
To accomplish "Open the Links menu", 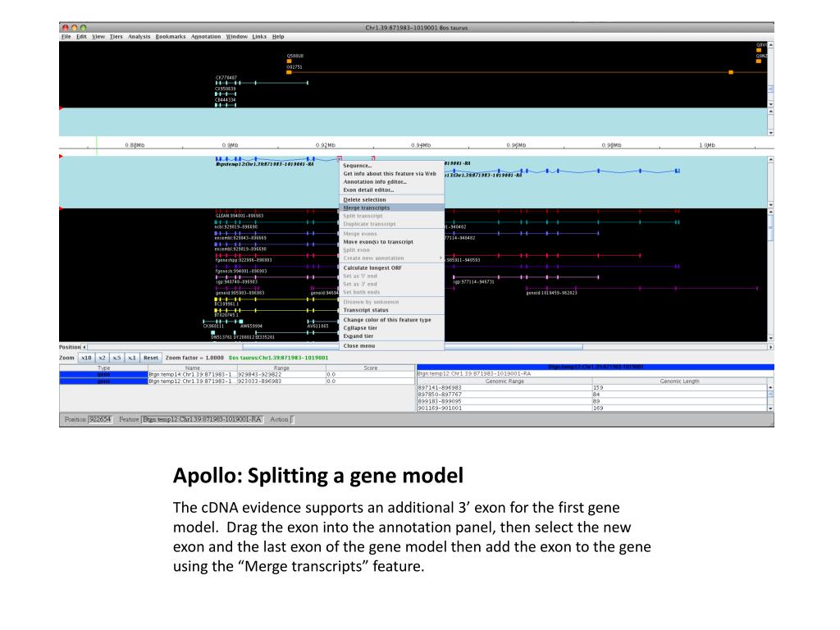I will click(x=259, y=36).
